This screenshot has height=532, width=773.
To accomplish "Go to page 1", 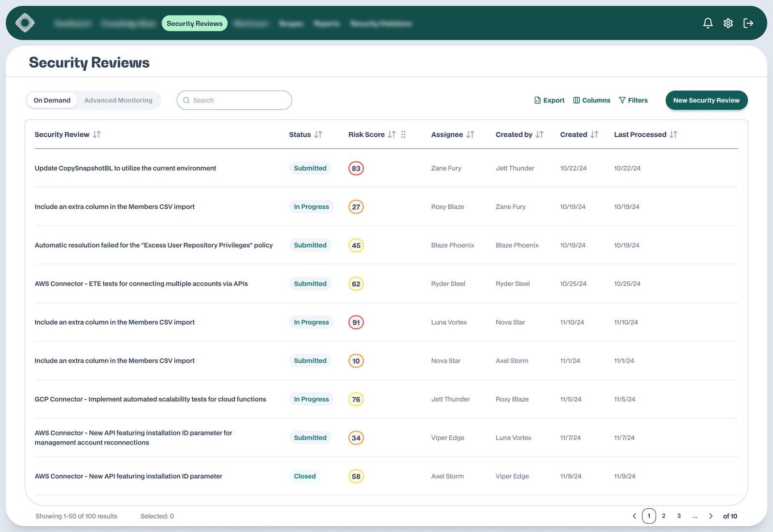I will tap(649, 516).
